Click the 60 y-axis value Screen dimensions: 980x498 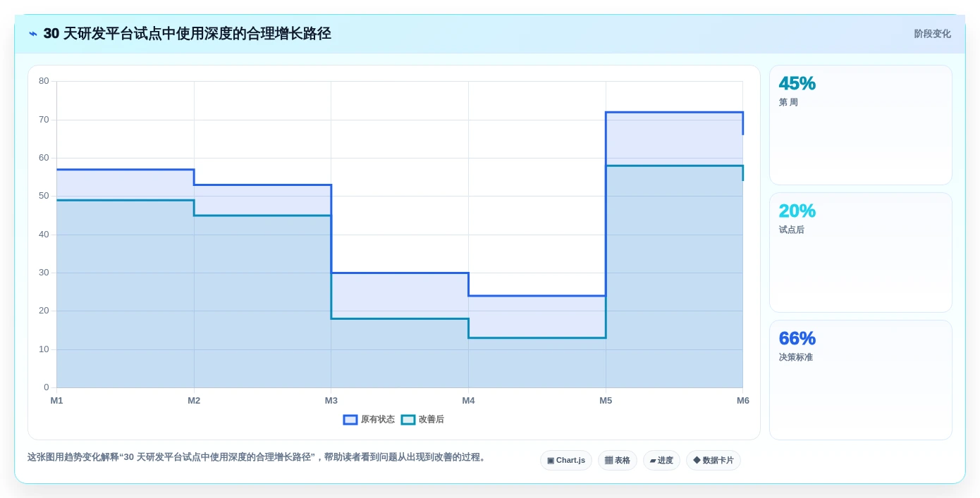(x=44, y=158)
